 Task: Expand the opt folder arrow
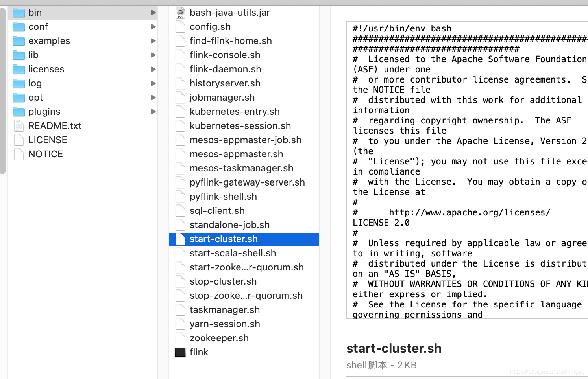(153, 98)
